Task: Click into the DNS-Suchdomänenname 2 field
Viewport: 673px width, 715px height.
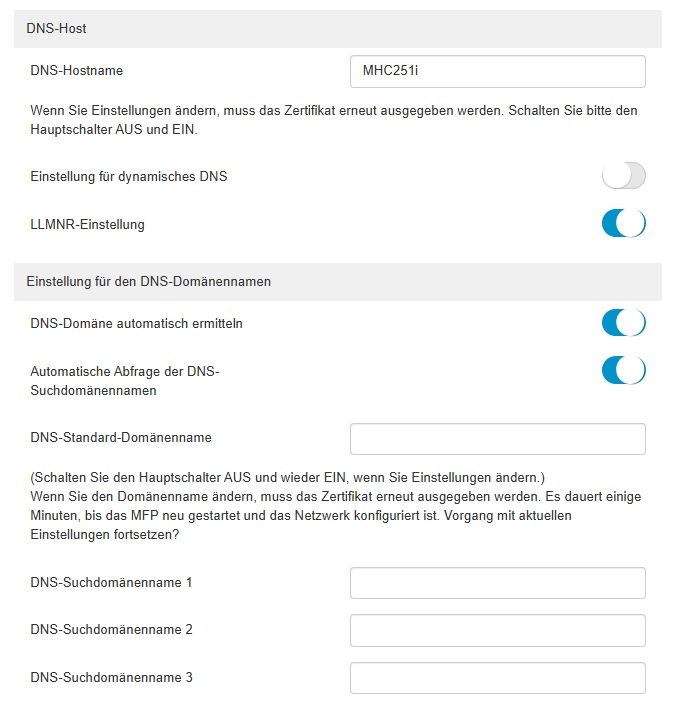Action: click(x=497, y=631)
